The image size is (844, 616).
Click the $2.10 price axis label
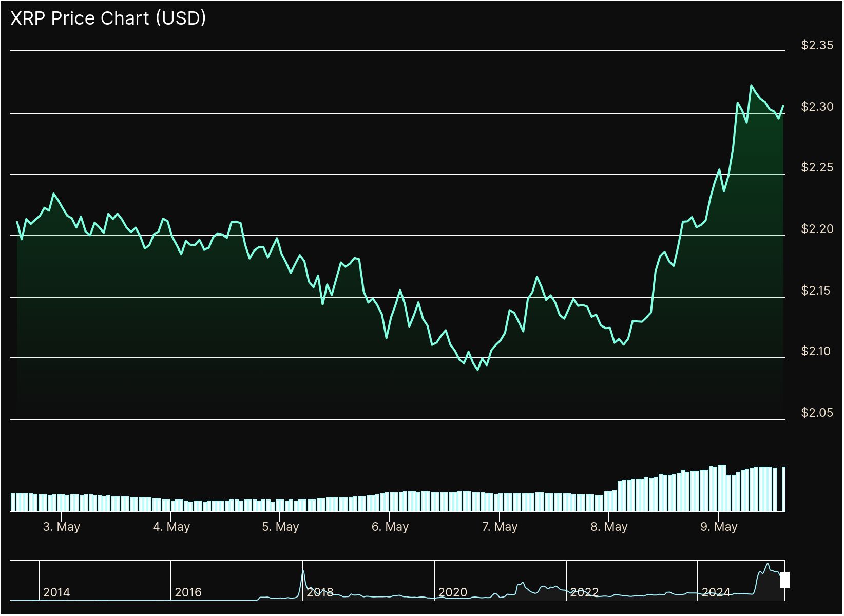pos(817,351)
